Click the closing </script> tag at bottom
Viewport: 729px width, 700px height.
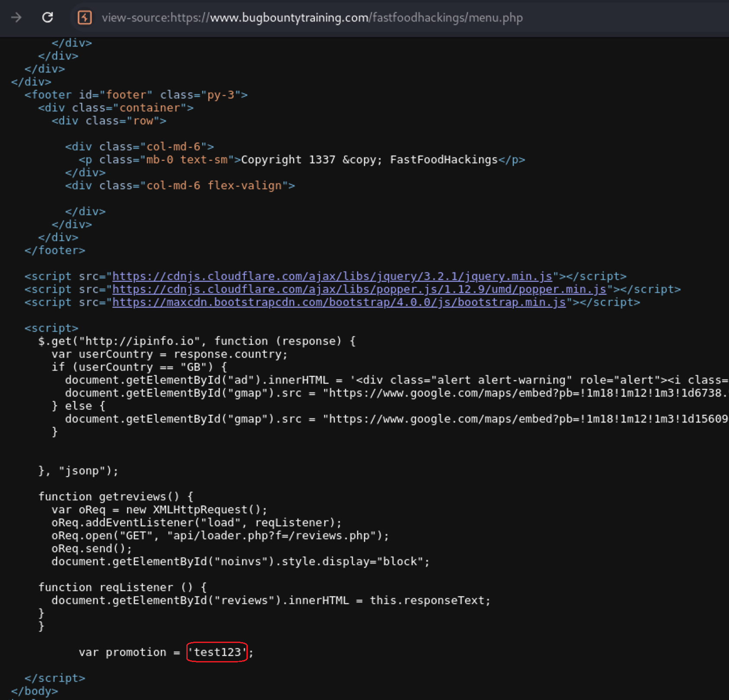point(55,678)
